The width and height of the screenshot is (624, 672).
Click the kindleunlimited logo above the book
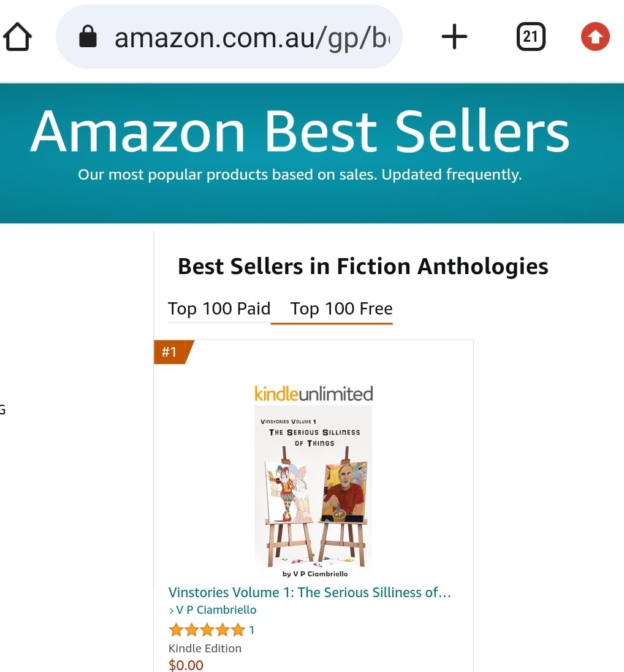tap(313, 394)
